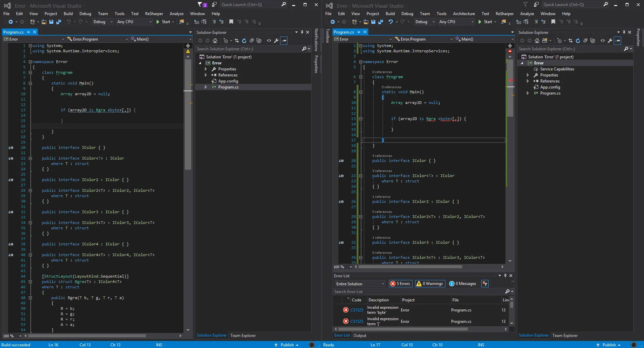Viewport: 644px width, 348px height.
Task: Open the Notifications side panel tab
Action: 316,40
